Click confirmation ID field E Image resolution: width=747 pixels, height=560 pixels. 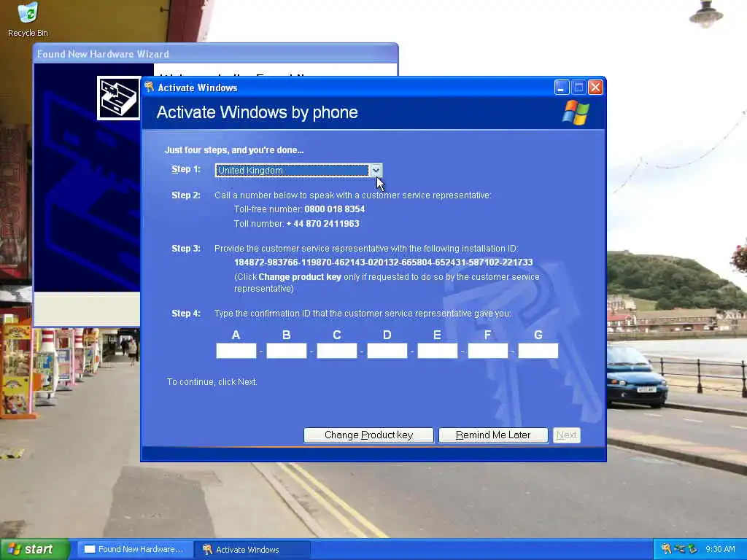[x=438, y=351]
